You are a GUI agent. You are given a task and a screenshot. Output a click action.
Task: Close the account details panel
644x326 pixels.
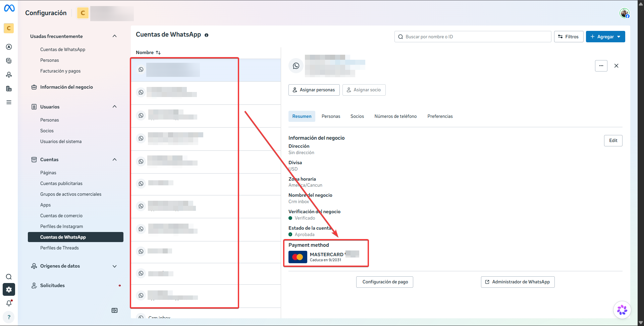[616, 66]
